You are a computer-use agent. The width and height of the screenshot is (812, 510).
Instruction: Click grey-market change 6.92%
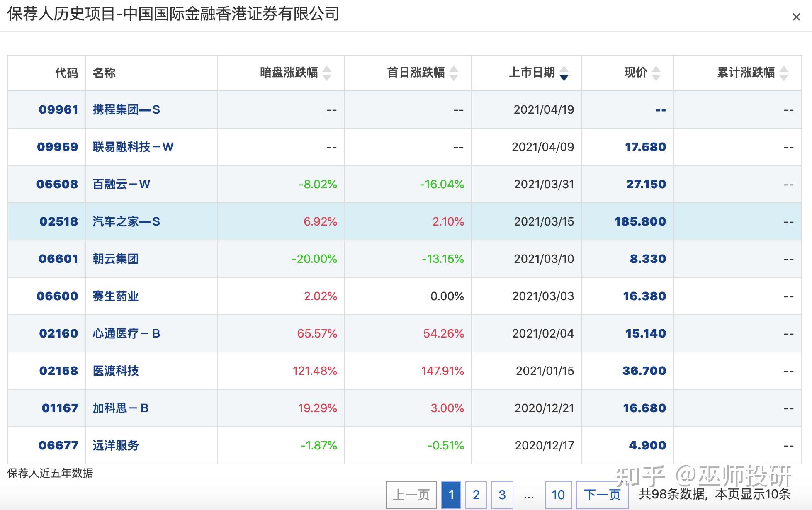point(320,221)
